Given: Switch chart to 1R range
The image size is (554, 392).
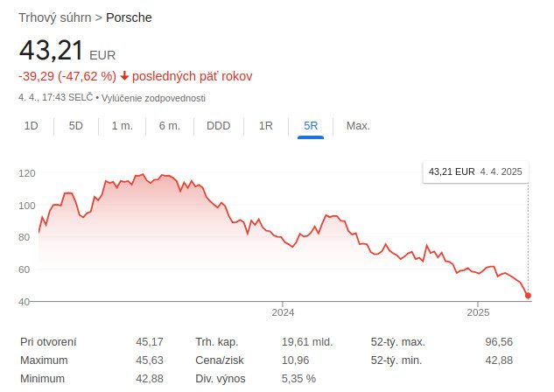Looking at the screenshot, I should pos(266,126).
